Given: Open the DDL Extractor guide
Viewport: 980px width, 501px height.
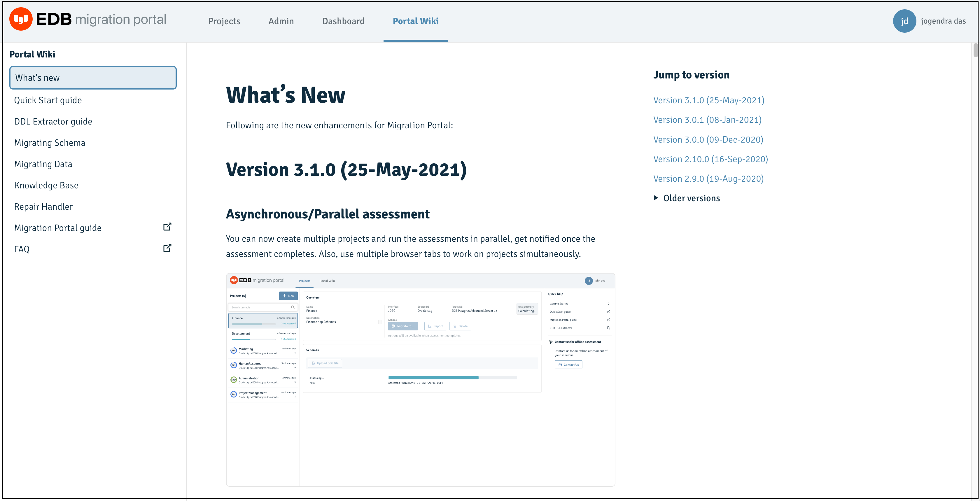Looking at the screenshot, I should pyautogui.click(x=53, y=121).
